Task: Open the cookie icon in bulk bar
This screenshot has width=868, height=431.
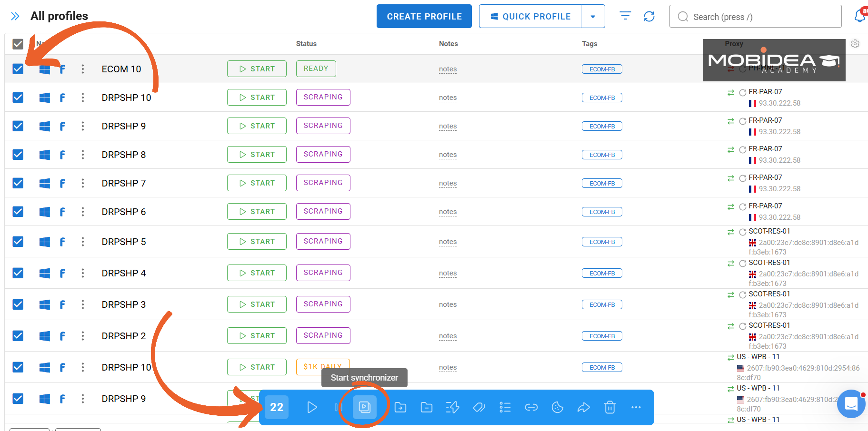Action: point(558,407)
